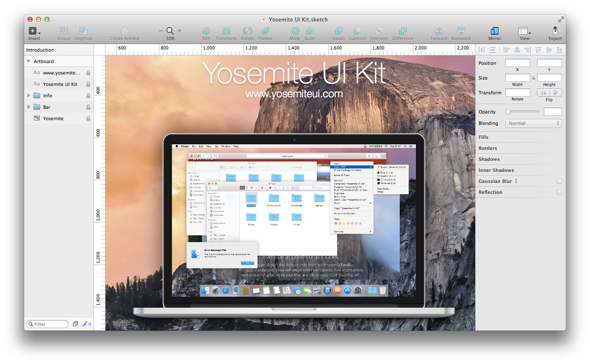590x364 pixels.
Task: Collapse the Artboard disclosure triangle
Action: coord(28,61)
